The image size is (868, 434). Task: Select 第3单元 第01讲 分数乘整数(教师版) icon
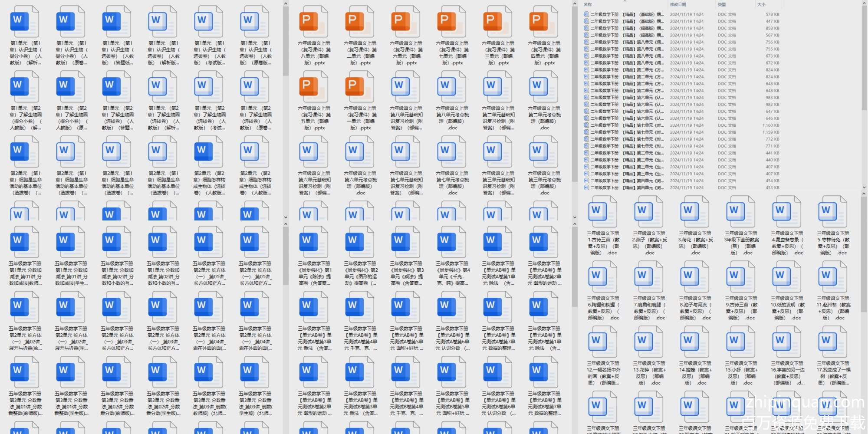tap(25, 372)
